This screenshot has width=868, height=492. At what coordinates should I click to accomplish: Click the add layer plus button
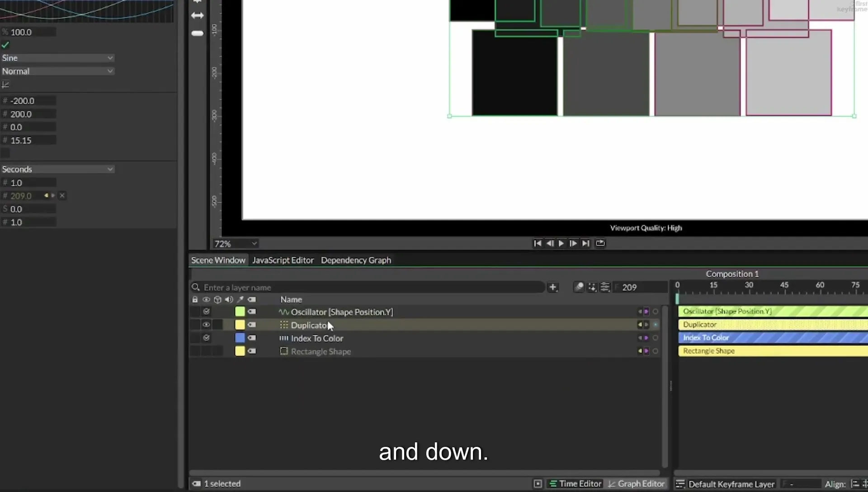click(552, 287)
